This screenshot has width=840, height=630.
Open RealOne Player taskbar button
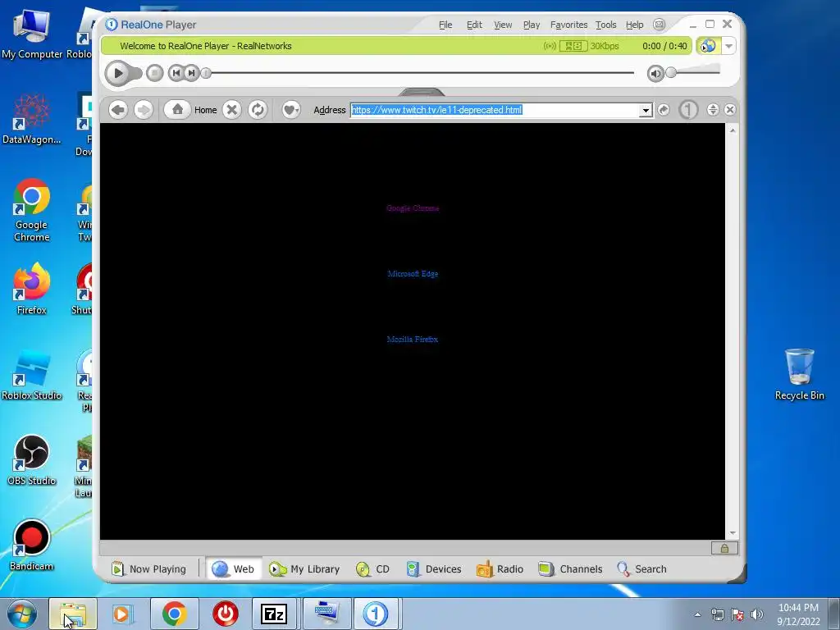coord(376,614)
